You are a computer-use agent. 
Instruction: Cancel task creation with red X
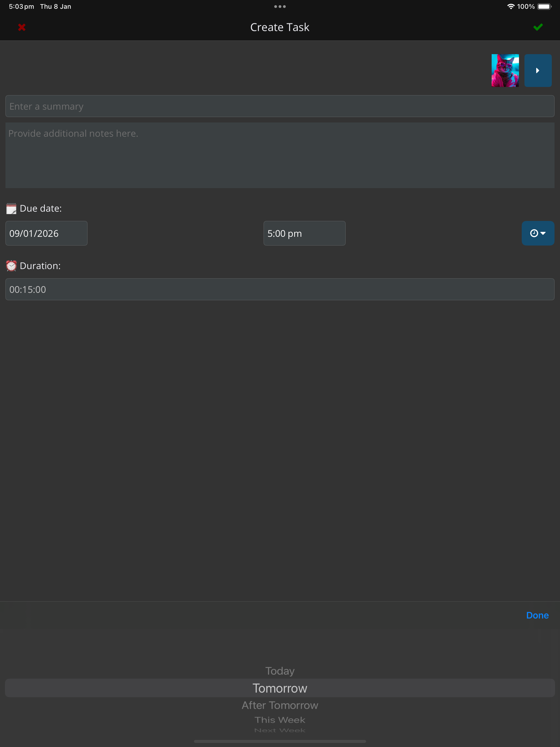[x=22, y=27]
